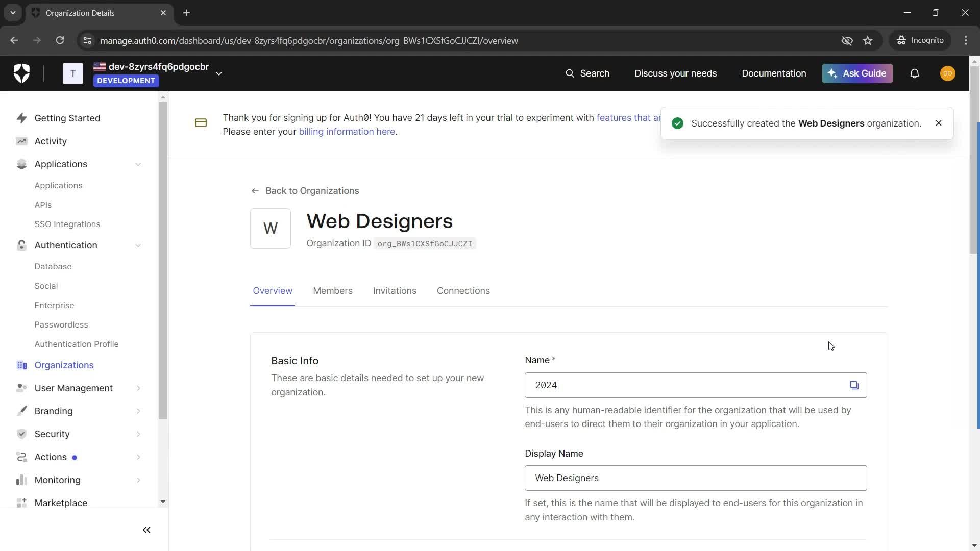Reload the browser page

click(60, 40)
